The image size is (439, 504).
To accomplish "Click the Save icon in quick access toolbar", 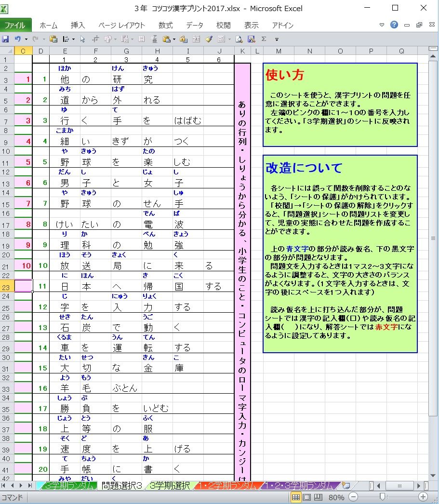I will tap(5, 39).
